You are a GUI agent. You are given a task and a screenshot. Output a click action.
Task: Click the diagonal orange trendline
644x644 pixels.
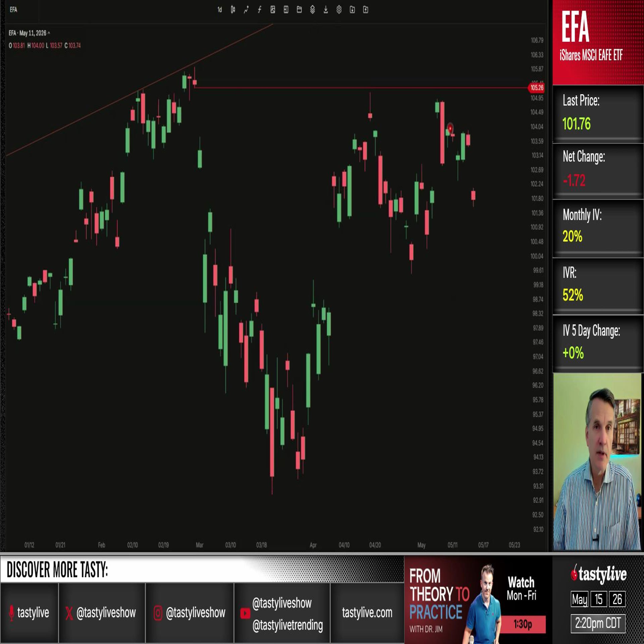coord(140,89)
